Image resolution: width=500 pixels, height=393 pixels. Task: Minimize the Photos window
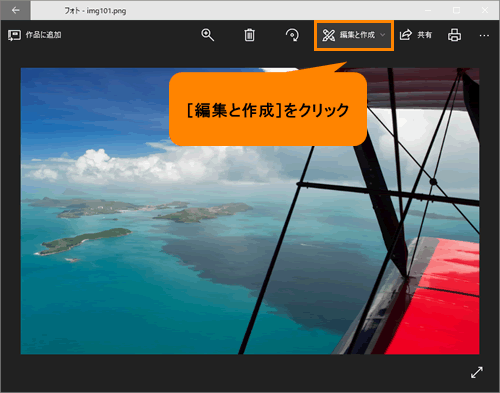coord(428,10)
